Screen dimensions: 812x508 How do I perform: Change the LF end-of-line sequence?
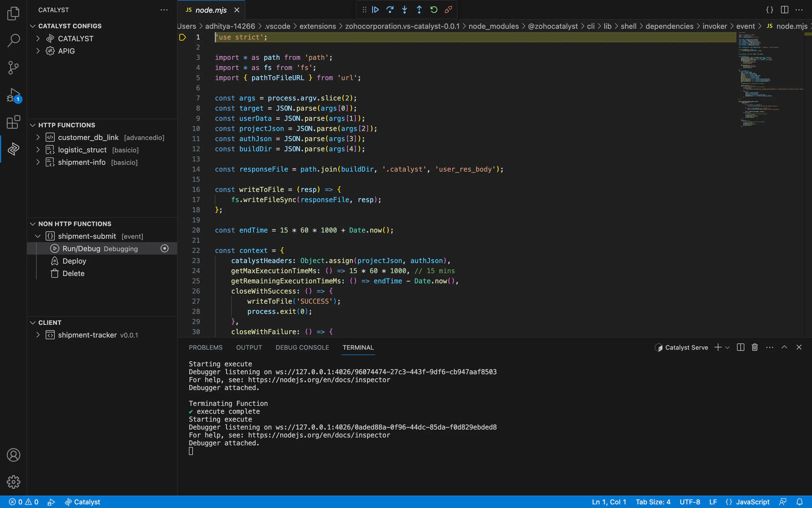(713, 502)
